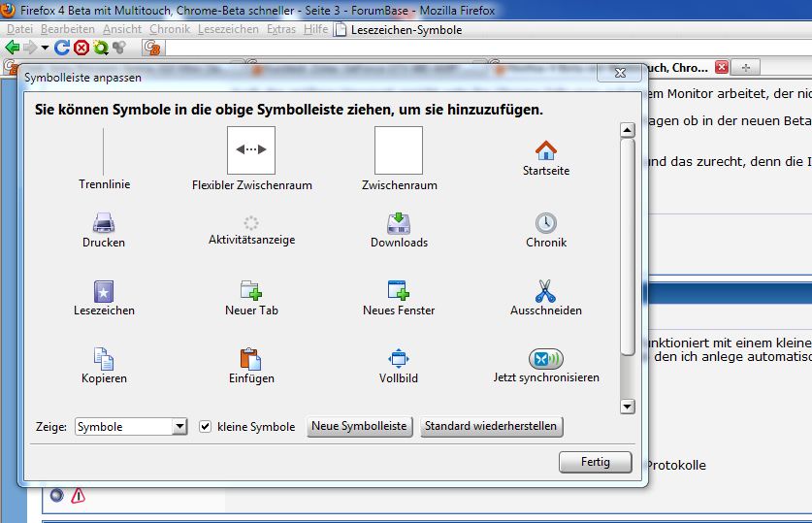The image size is (812, 523).
Task: Click the Jetzt synchronisieren icon
Action: [x=546, y=358]
